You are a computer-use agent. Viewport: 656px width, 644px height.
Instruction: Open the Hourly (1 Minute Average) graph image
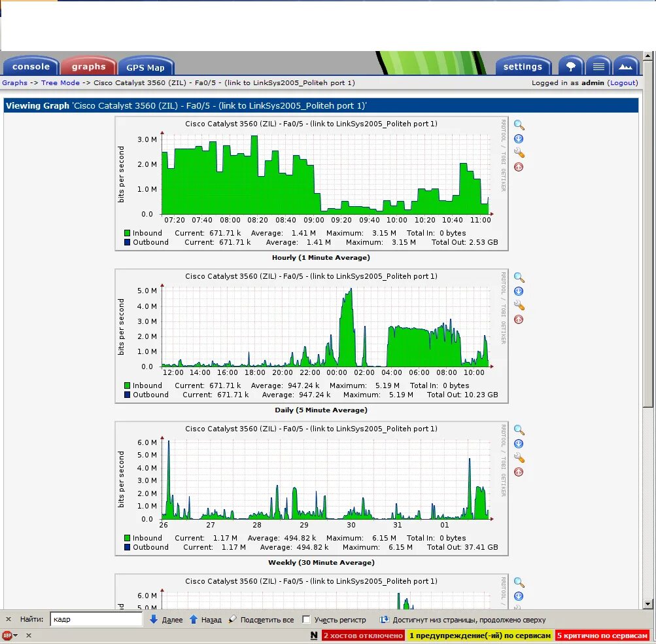(312, 183)
